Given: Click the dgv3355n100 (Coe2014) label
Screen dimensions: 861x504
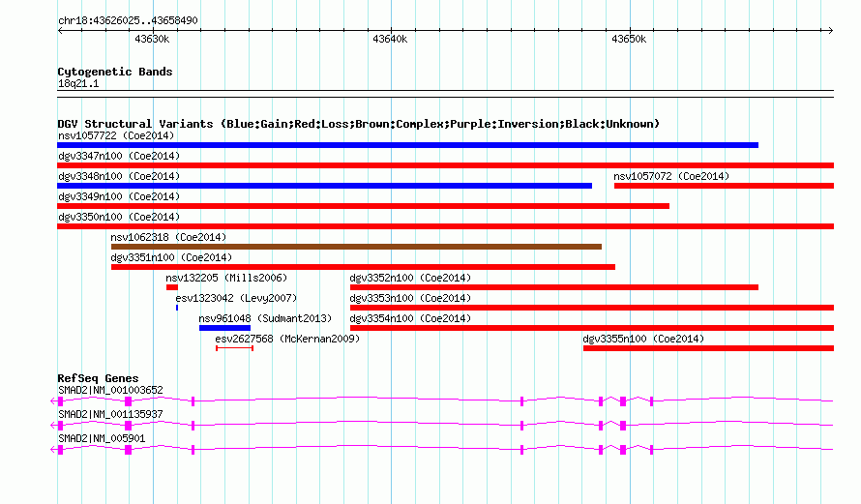Looking at the screenshot, I should point(643,339).
